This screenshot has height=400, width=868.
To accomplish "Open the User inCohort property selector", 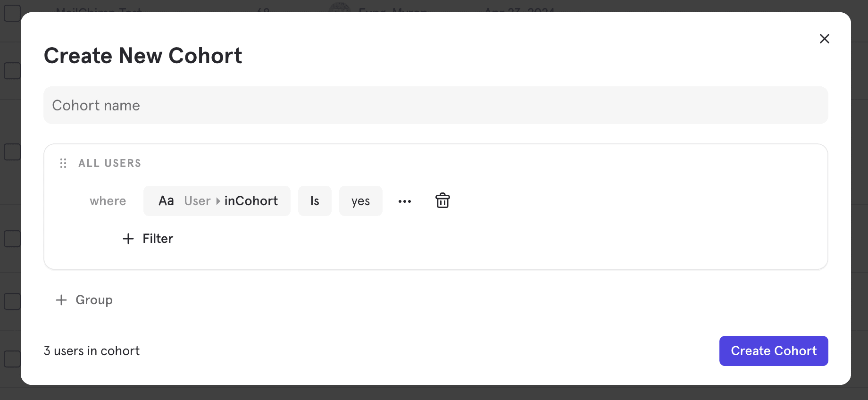I will click(231, 200).
